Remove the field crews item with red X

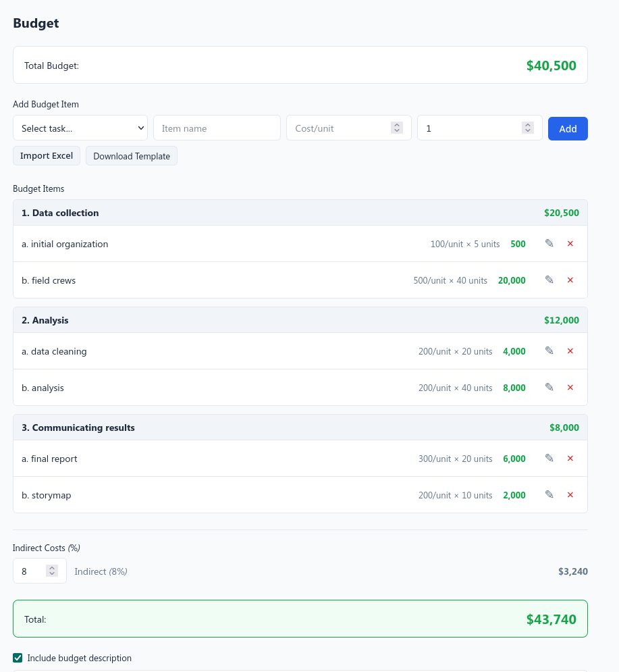pos(570,280)
